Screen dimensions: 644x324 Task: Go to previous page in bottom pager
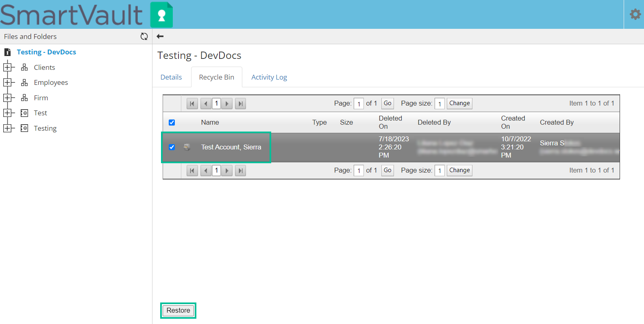point(206,171)
